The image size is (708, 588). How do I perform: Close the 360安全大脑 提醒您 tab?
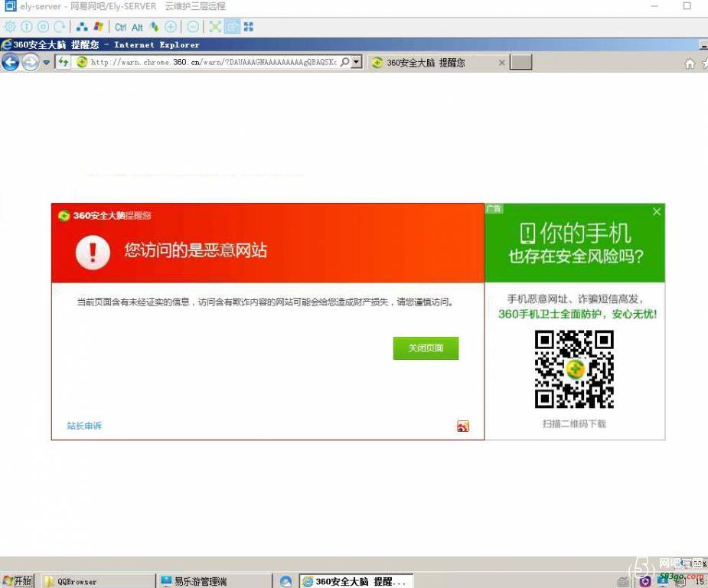click(x=501, y=63)
